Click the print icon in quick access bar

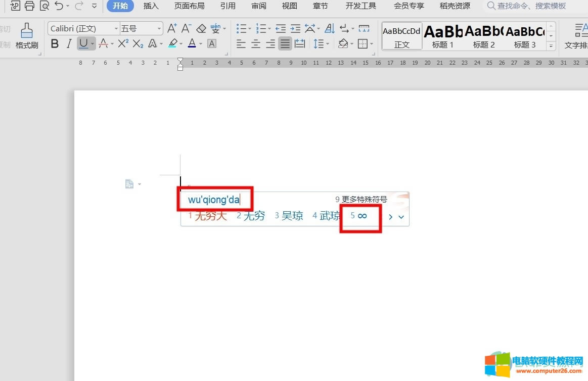[x=29, y=6]
